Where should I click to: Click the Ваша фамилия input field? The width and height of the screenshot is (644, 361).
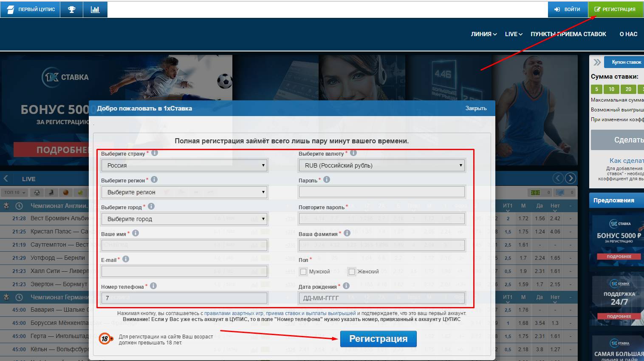click(382, 245)
